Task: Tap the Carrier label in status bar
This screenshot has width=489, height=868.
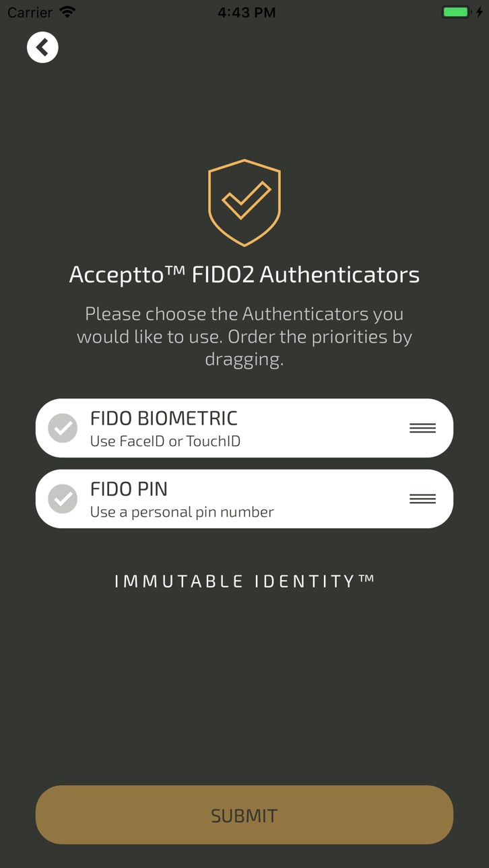Action: [x=30, y=13]
